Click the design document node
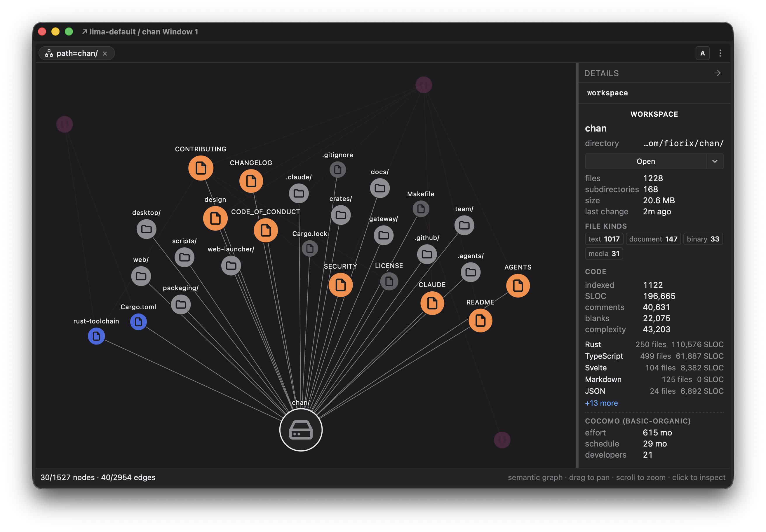Viewport: 766px width, 532px height. [215, 218]
